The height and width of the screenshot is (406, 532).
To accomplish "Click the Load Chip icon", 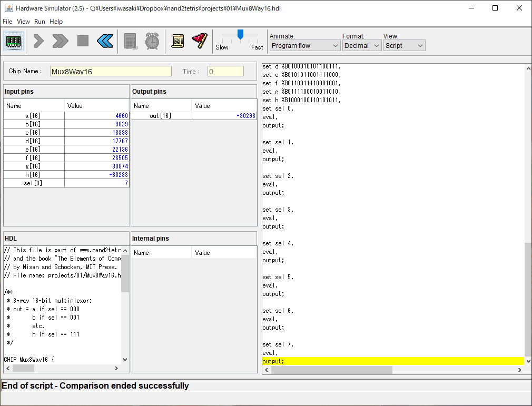I will 14,41.
